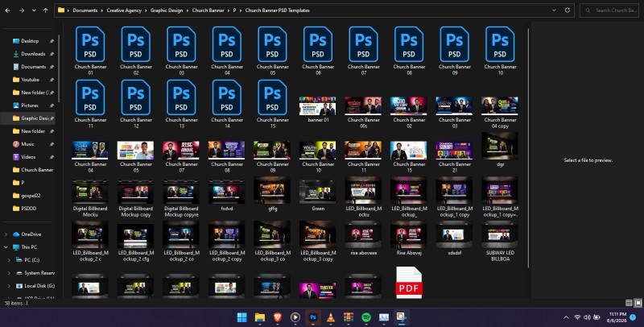Click Church Banner PSD Templates breadcrumb
Viewport: 644px width, 327px height.
pyautogui.click(x=277, y=10)
